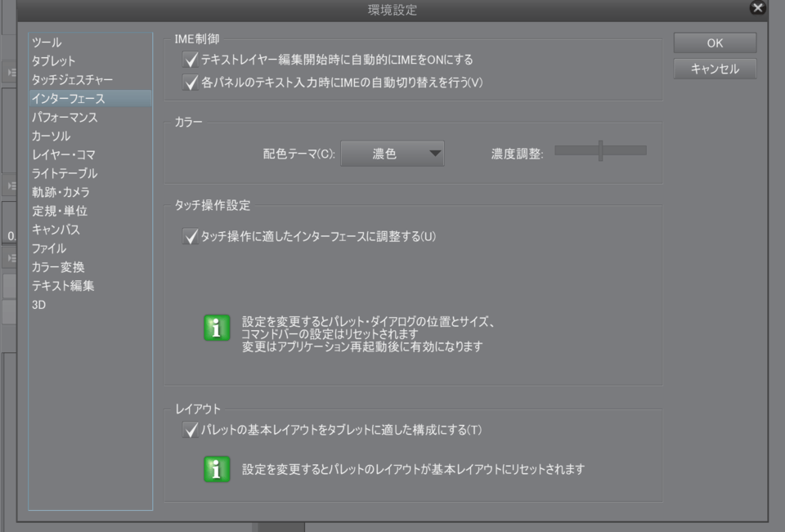785x532 pixels.
Task: Select タッチジェスチャー category
Action: pyautogui.click(x=90, y=79)
